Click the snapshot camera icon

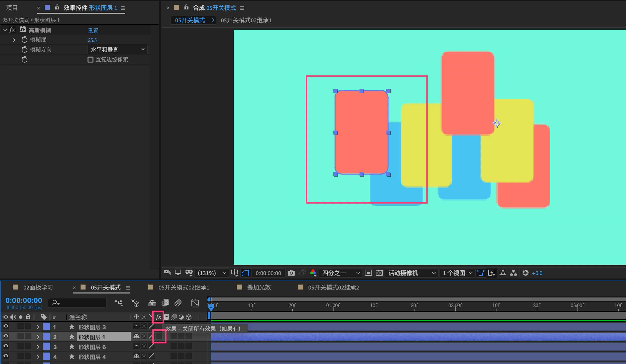pyautogui.click(x=291, y=273)
